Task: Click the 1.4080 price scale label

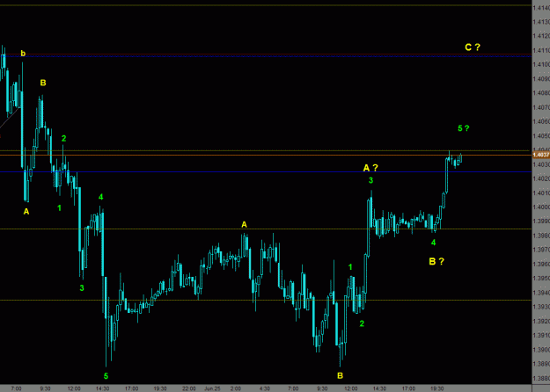Action: (541, 93)
